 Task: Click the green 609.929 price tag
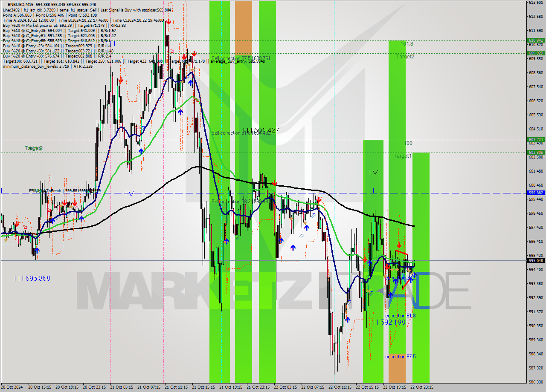pos(536,53)
